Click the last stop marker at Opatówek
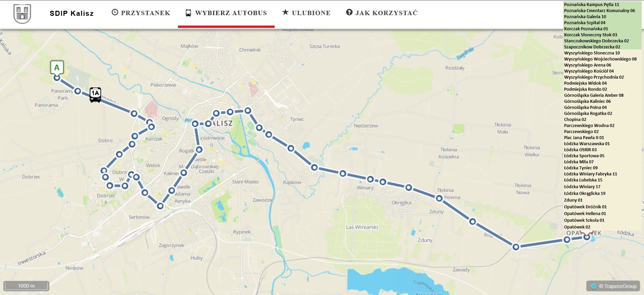The height and width of the screenshot is (295, 644). (x=587, y=237)
